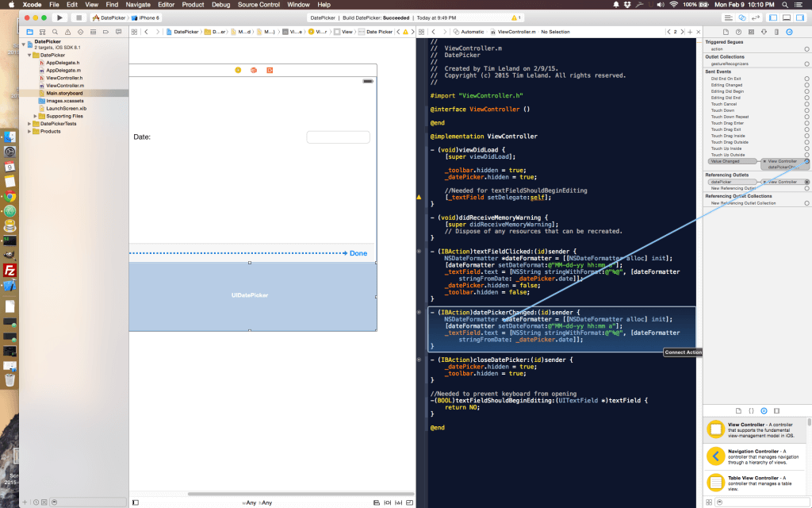Open the Source Control menu
The height and width of the screenshot is (508, 812).
pos(259,4)
